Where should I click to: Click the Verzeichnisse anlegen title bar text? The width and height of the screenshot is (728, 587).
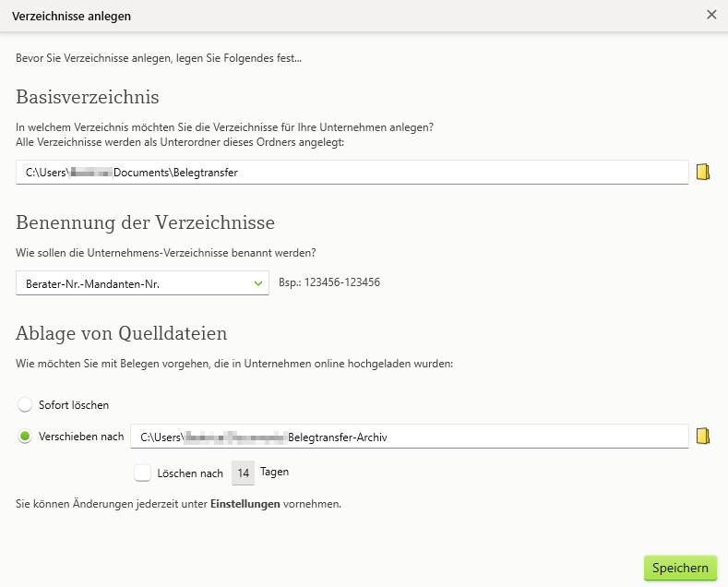[x=71, y=16]
